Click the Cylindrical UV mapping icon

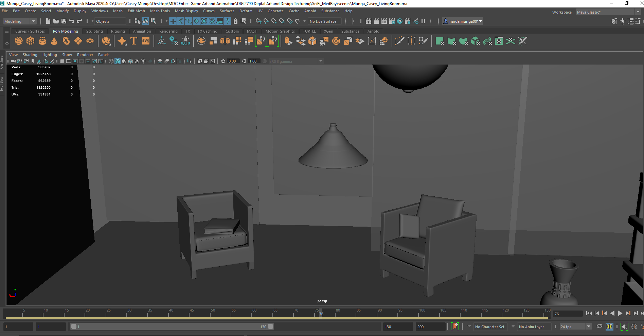click(x=452, y=41)
